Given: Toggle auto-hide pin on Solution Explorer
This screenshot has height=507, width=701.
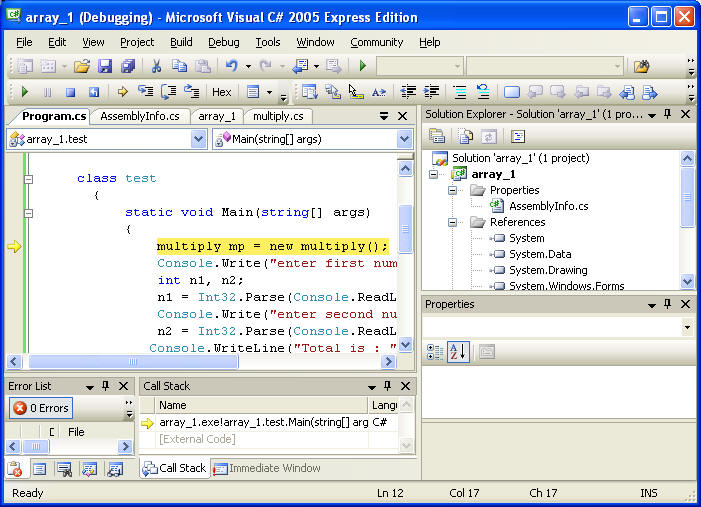Looking at the screenshot, I should click(x=666, y=114).
